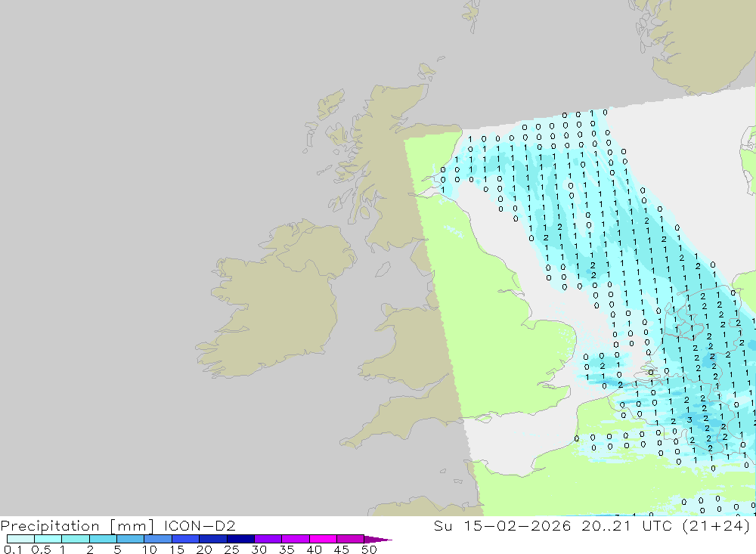Click the legend label '0.5'
Image resolution: width=756 pixels, height=554 pixels.
click(x=41, y=549)
